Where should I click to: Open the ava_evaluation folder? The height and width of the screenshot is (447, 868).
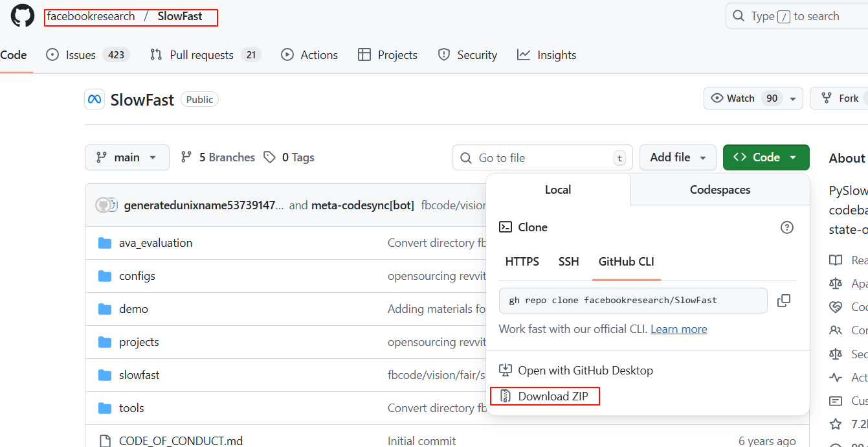click(x=155, y=243)
